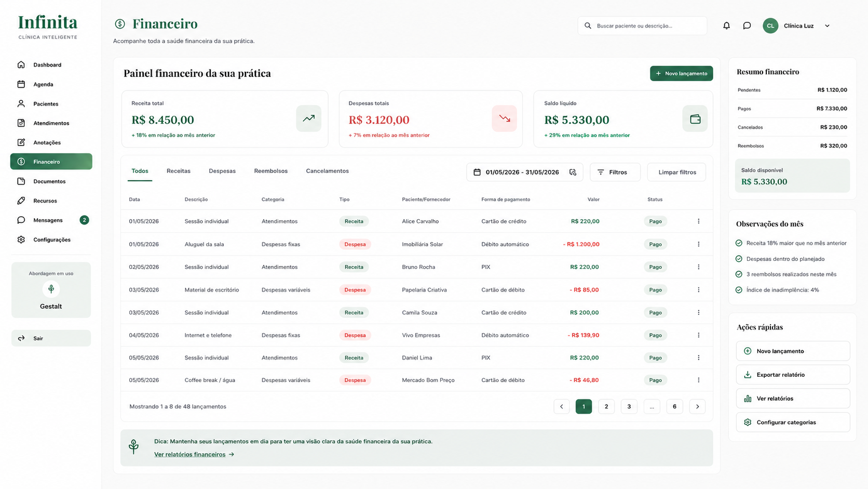This screenshot has width=868, height=489.
Task: Switch to the Reembolsos tab
Action: [270, 171]
